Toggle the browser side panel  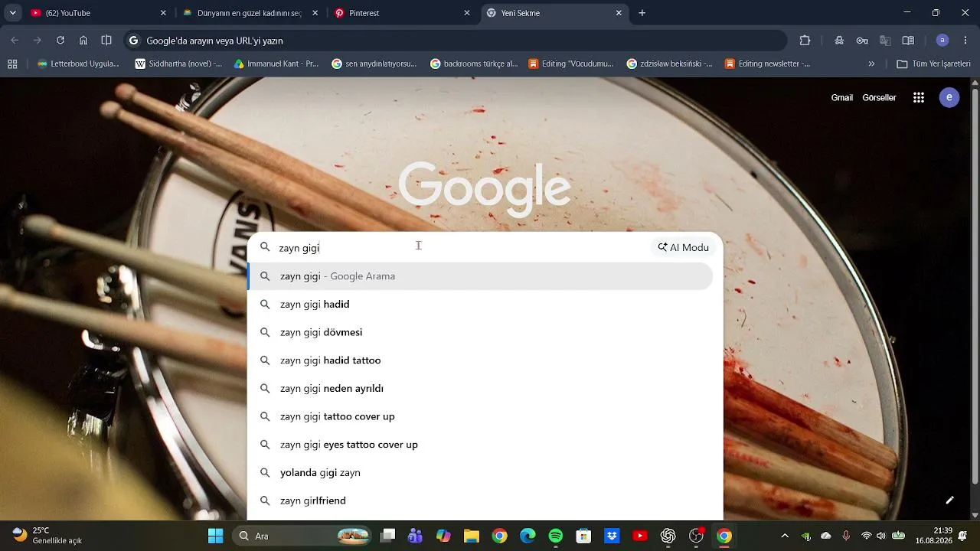[106, 41]
